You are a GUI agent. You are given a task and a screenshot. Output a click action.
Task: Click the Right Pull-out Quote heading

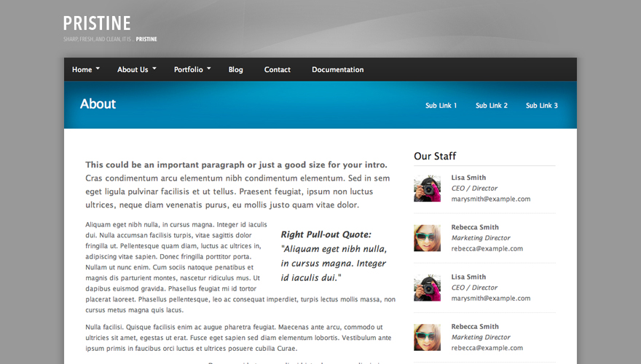[326, 234]
